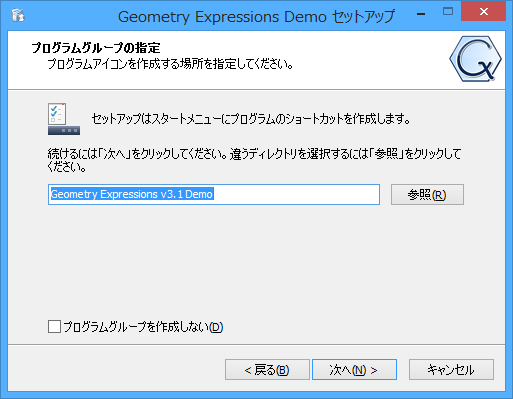Click the installer icon in title bar
Screen dimensions: 513x399
17,15
